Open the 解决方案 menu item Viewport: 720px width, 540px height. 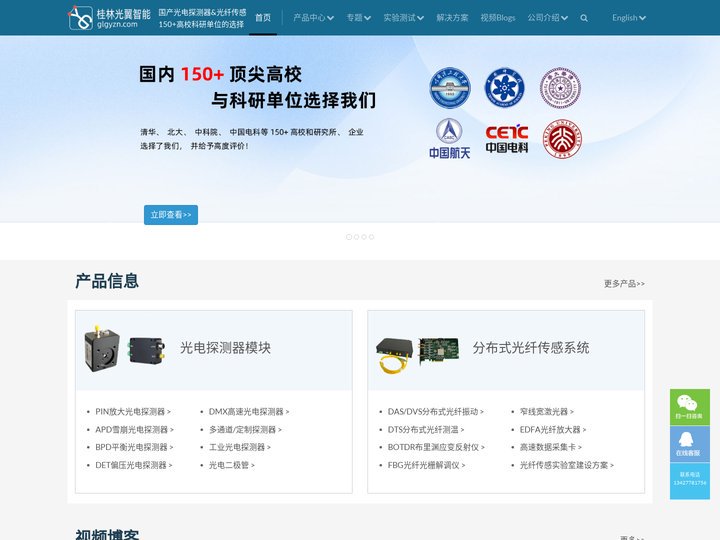tap(452, 18)
